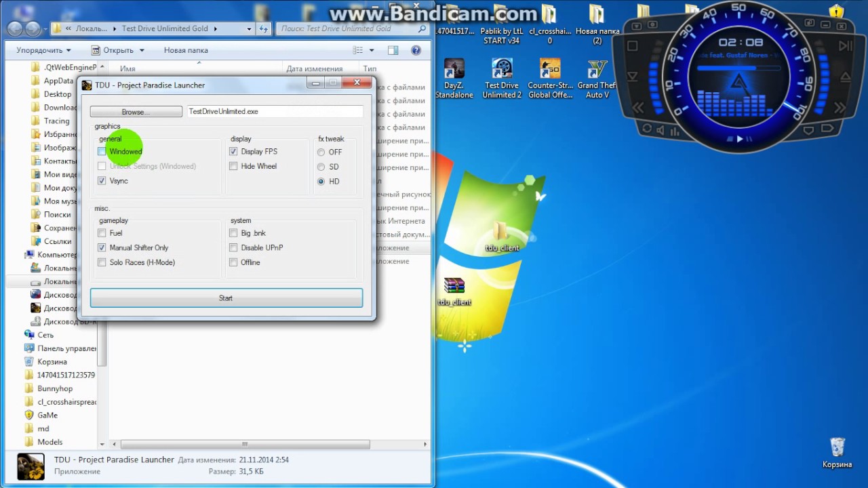Expand the arrow beside Открыть

click(142, 50)
